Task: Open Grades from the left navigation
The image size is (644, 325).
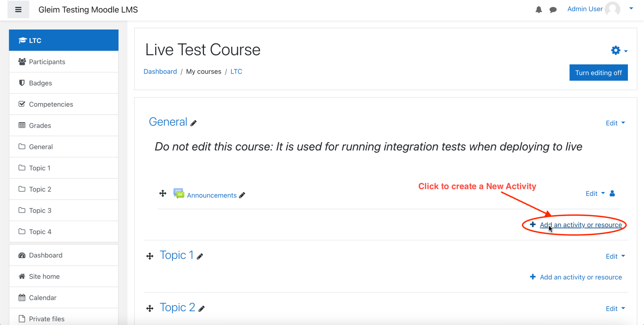Action: point(64,125)
